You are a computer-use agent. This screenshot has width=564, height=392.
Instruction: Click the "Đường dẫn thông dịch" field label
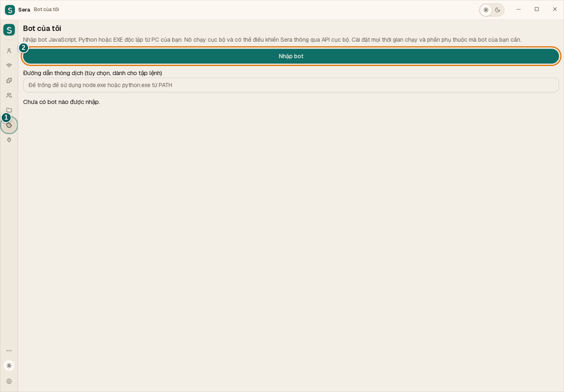click(92, 73)
